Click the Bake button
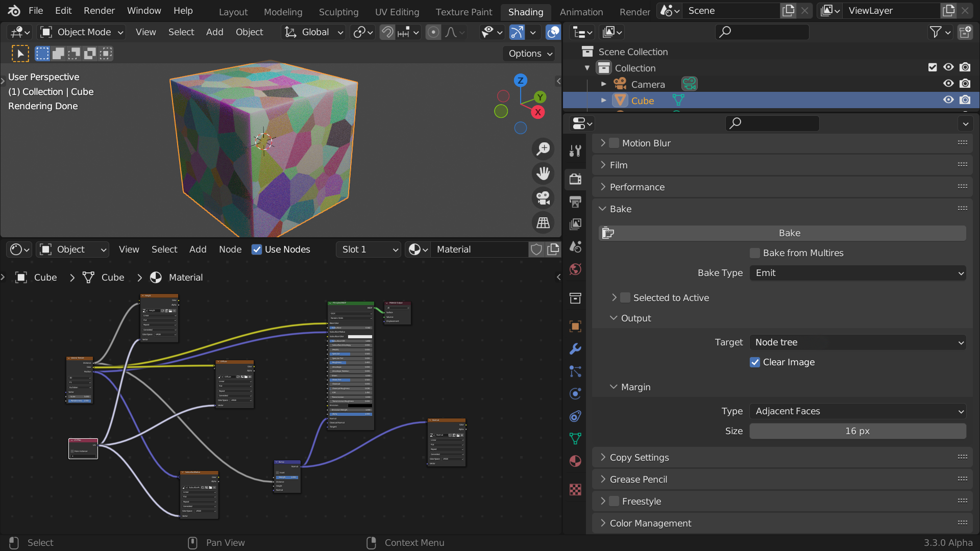 tap(782, 233)
